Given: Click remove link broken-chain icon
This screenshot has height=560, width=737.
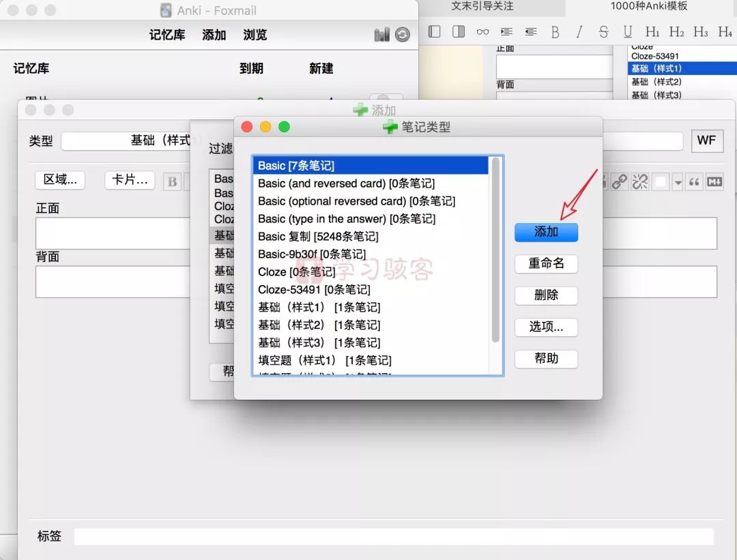Looking at the screenshot, I should pyautogui.click(x=639, y=181).
